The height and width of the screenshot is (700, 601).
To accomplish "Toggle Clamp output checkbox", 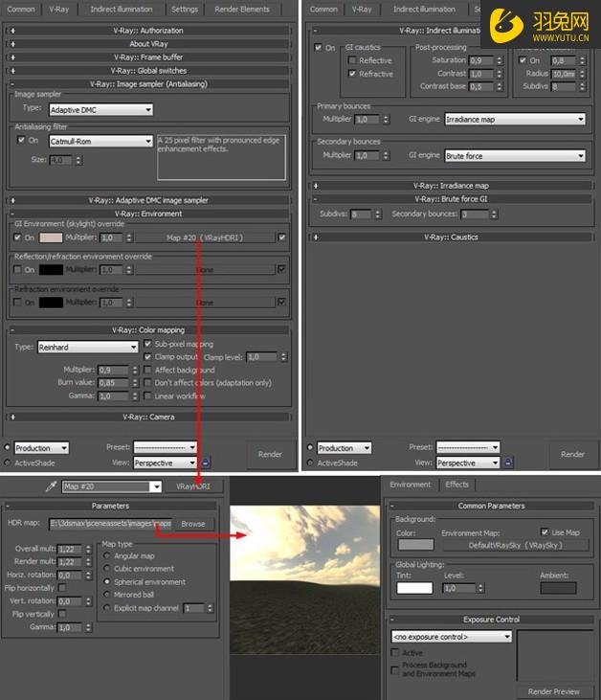I will (x=147, y=356).
